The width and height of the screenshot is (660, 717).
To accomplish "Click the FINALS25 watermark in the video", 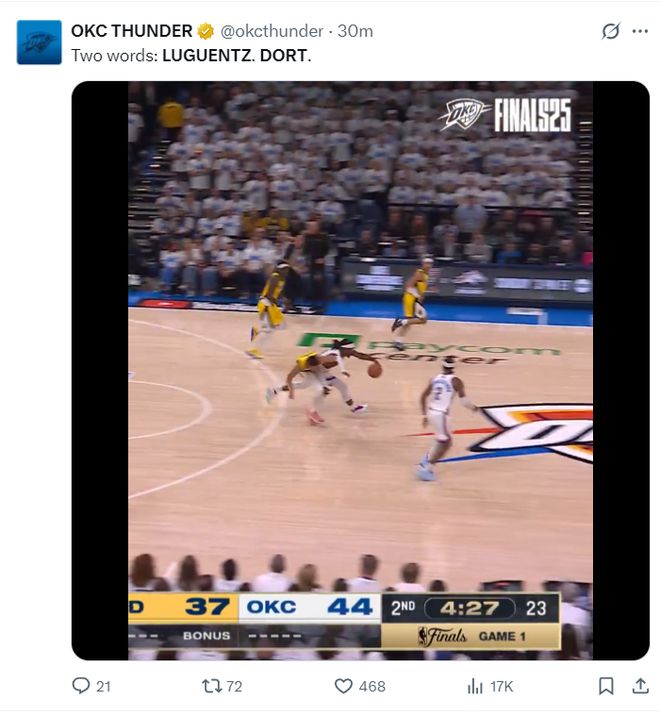I will 532,115.
